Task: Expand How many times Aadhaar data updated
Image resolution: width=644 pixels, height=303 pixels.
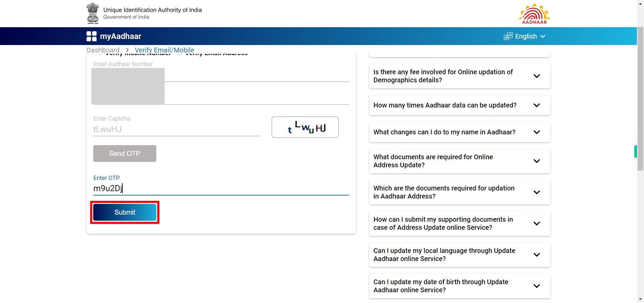Action: tap(460, 105)
